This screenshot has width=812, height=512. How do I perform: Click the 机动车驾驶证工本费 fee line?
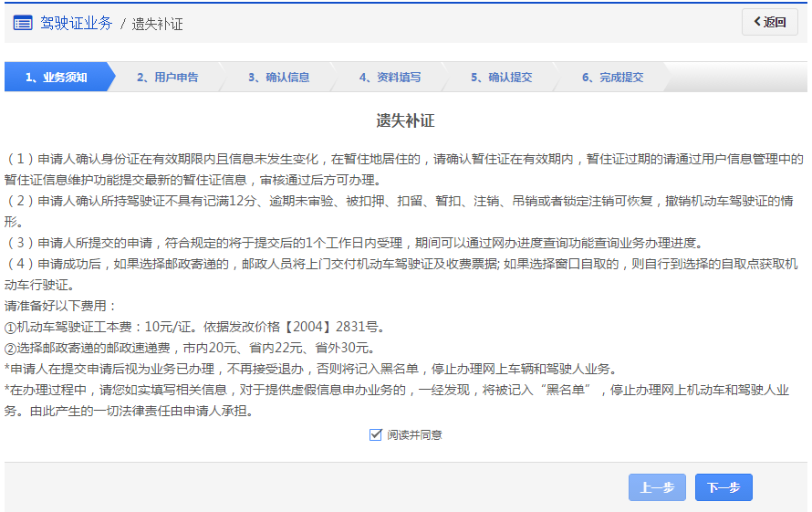(195, 327)
